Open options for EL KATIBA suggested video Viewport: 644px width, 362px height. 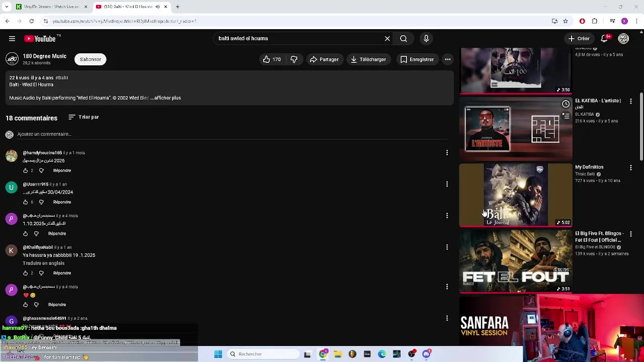(x=631, y=102)
